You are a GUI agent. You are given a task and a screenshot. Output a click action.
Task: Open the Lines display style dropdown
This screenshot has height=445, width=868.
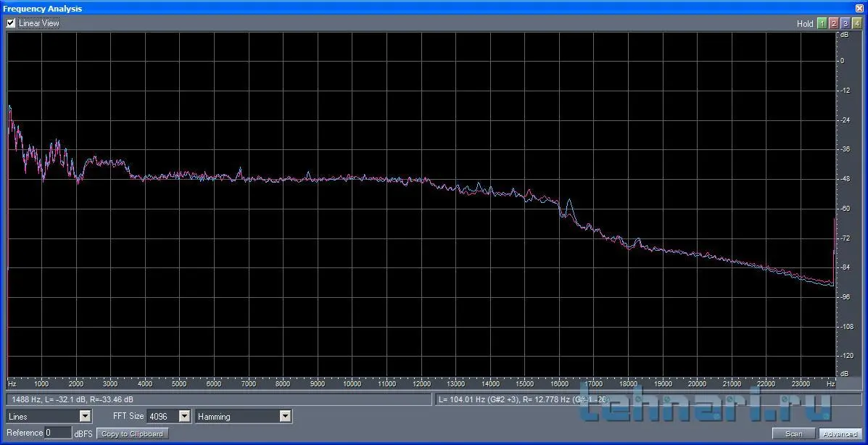pyautogui.click(x=85, y=416)
